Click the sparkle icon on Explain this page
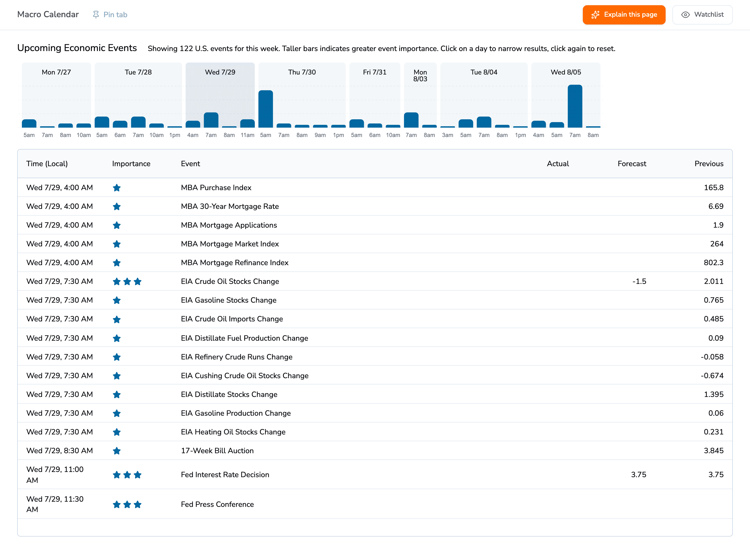 596,15
